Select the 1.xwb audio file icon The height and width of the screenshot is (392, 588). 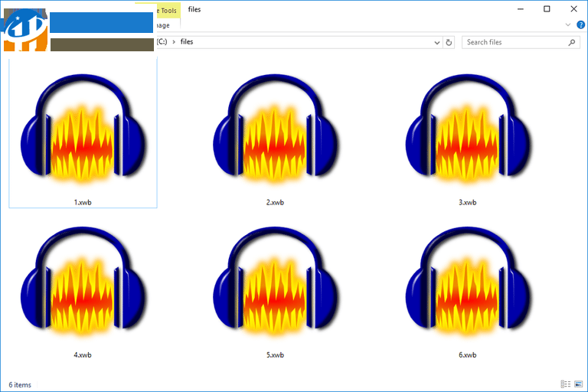83,130
